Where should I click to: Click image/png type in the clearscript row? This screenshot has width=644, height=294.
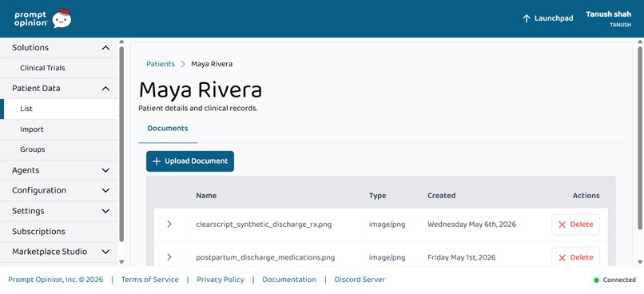click(x=387, y=224)
